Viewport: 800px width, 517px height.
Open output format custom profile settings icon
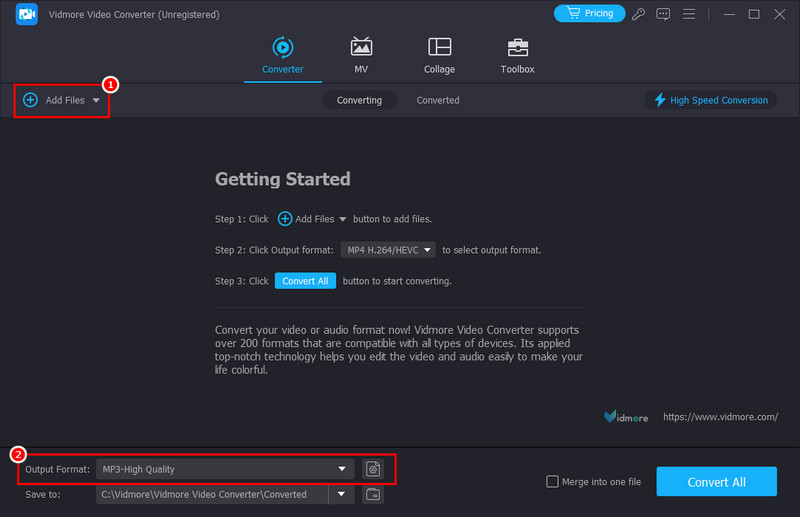pos(372,468)
